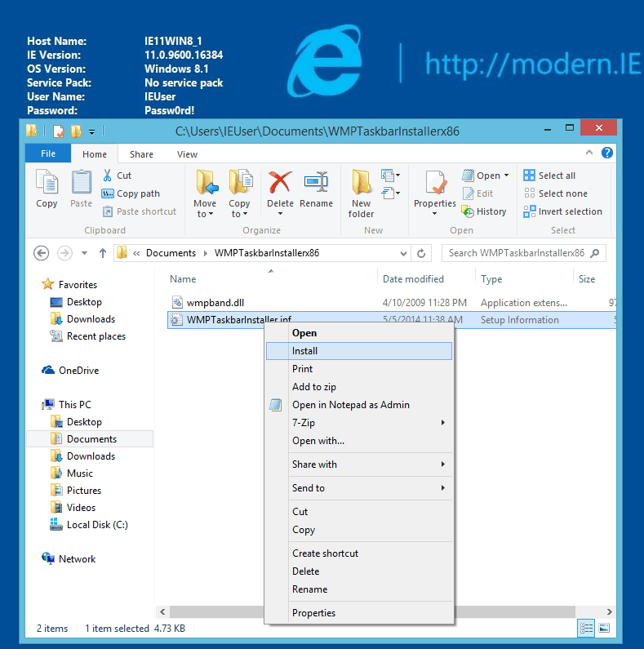Expand the Send to submenu
Screen dimensions: 644x649
pyautogui.click(x=359, y=488)
